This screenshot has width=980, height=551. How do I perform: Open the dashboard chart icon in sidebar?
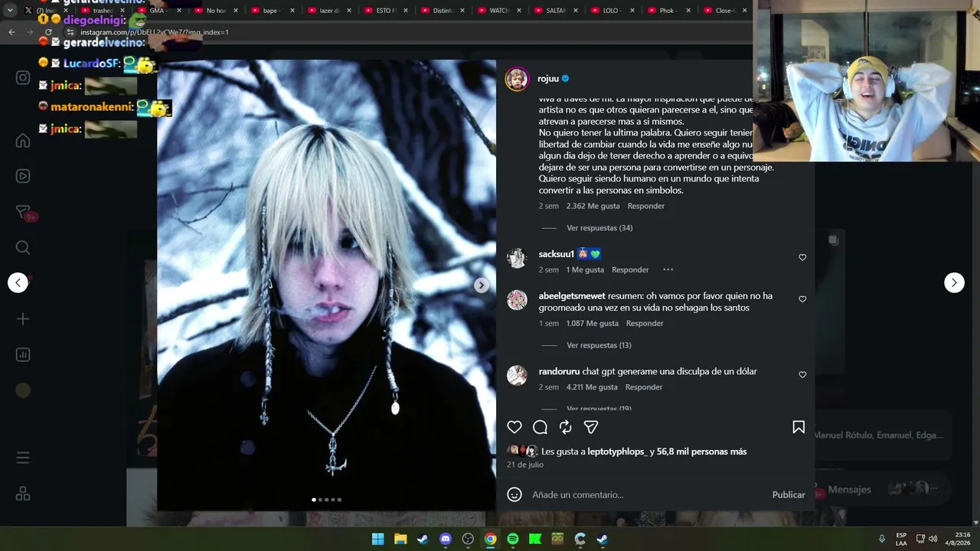[23, 355]
